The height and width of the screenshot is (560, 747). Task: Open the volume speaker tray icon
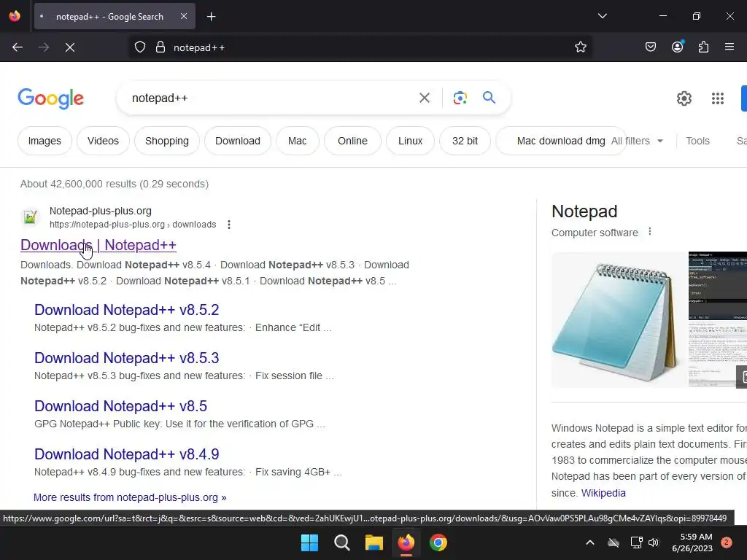point(654,542)
